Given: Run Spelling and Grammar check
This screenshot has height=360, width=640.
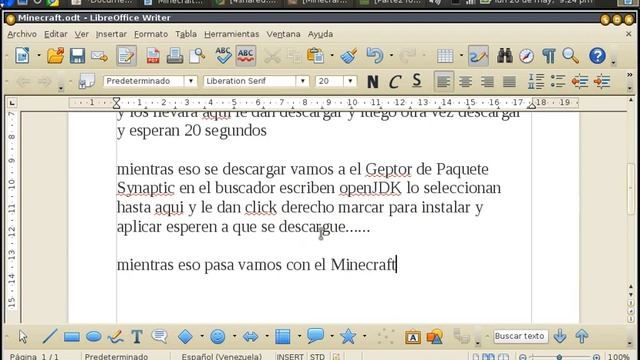Looking at the screenshot, I should coord(223,56).
